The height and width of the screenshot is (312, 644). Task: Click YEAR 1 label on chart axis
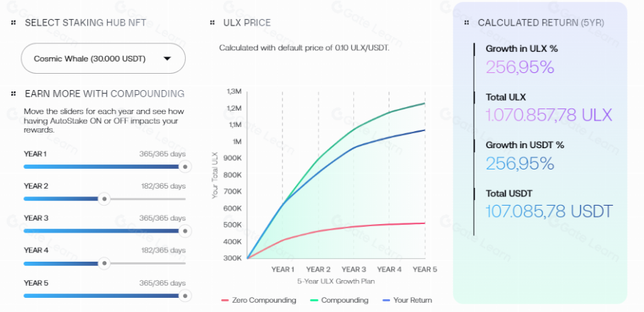pyautogui.click(x=282, y=269)
